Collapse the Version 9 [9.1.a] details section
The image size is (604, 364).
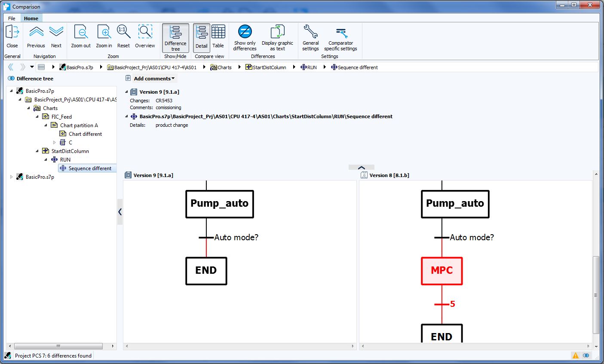click(126, 92)
